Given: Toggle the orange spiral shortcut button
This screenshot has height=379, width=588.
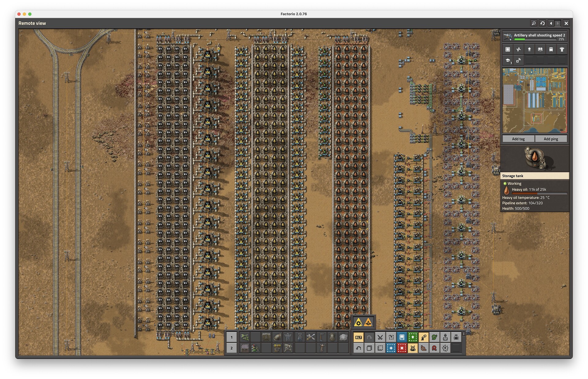Looking at the screenshot, I should point(424,348).
